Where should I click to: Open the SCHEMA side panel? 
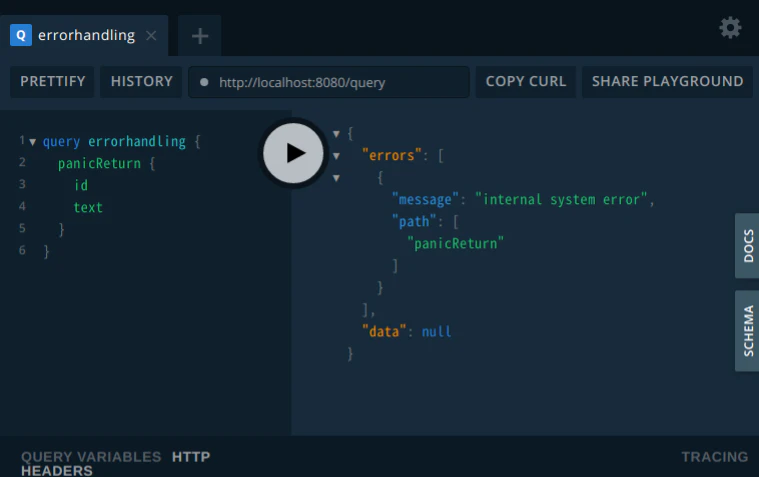tap(747, 331)
